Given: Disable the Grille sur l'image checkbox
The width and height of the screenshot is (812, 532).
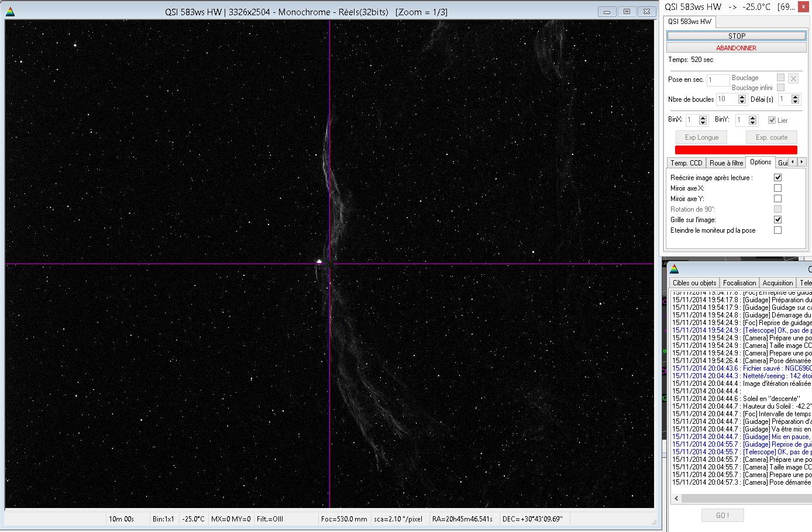Looking at the screenshot, I should pos(777,220).
